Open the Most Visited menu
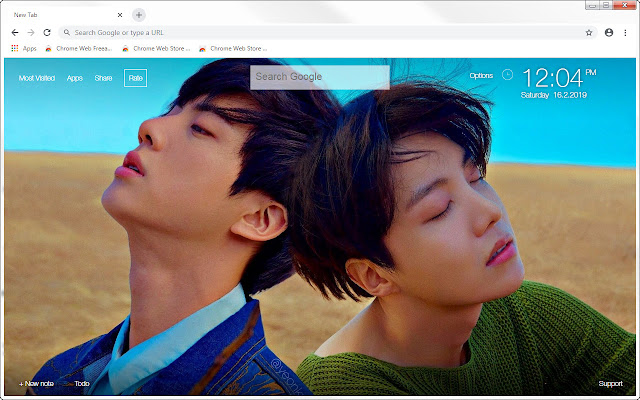 coord(37,78)
